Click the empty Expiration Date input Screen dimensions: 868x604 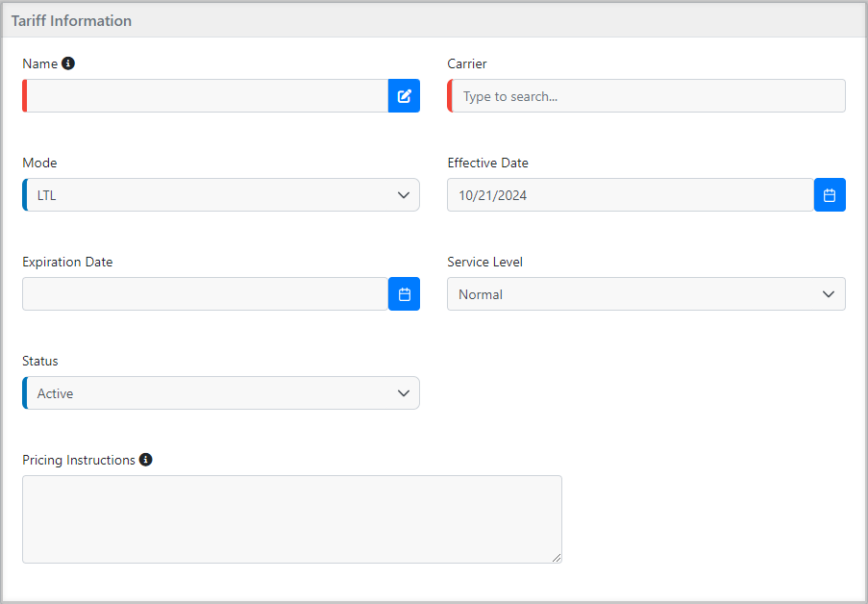click(x=205, y=294)
